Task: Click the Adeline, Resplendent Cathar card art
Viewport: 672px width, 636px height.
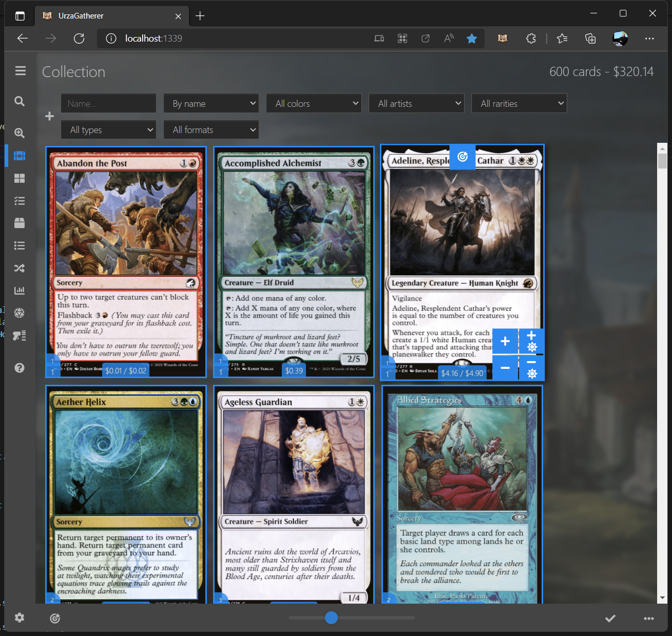Action: point(462,222)
